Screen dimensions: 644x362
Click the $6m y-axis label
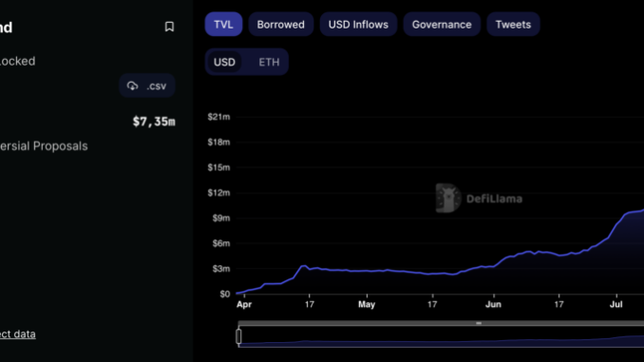tap(221, 243)
